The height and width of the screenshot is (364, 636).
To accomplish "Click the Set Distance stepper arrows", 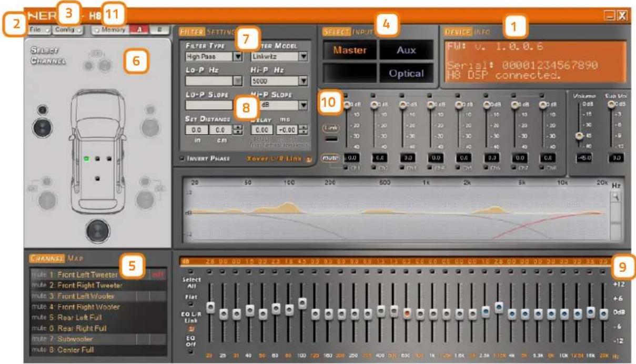I will 237,129.
